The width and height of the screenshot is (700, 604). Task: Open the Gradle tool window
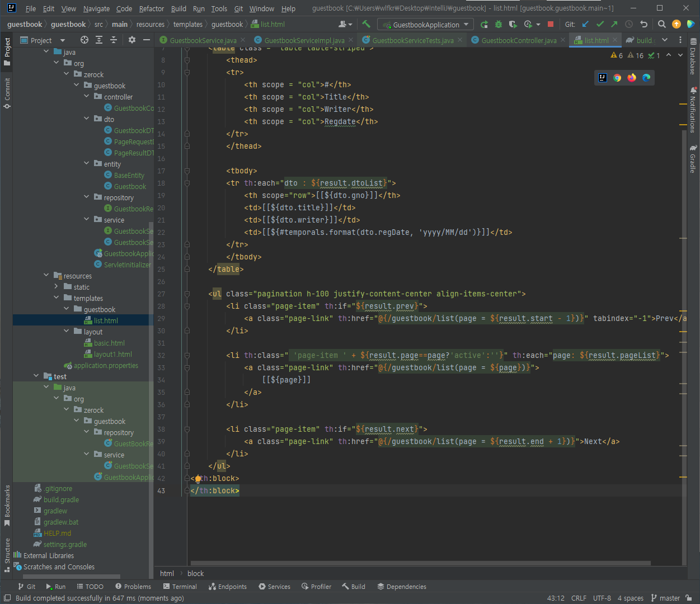click(693, 159)
